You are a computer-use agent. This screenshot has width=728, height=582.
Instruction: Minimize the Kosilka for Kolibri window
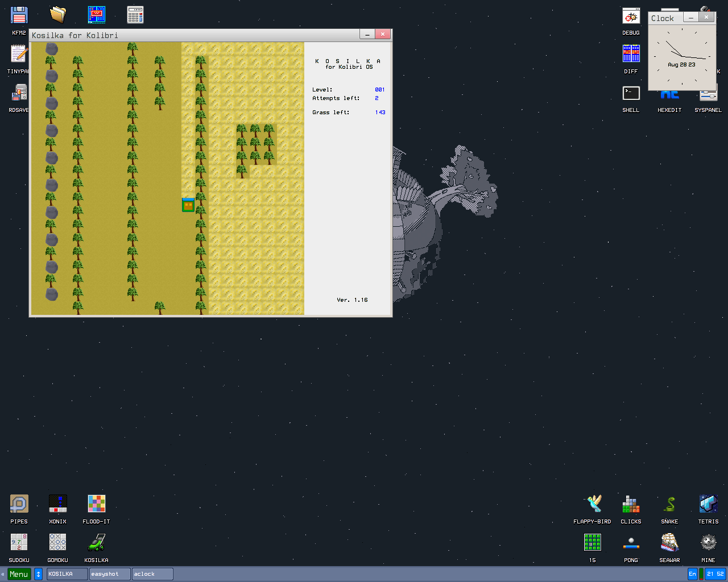tap(367, 35)
